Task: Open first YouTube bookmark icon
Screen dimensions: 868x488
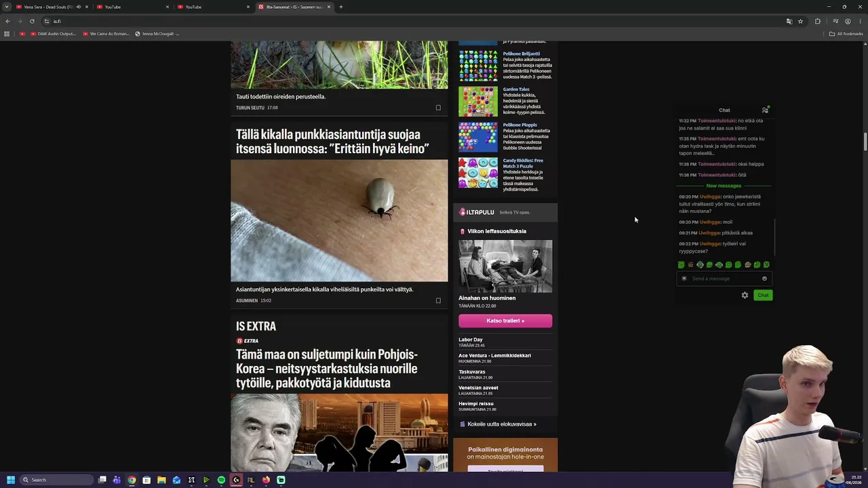Action: [22, 34]
